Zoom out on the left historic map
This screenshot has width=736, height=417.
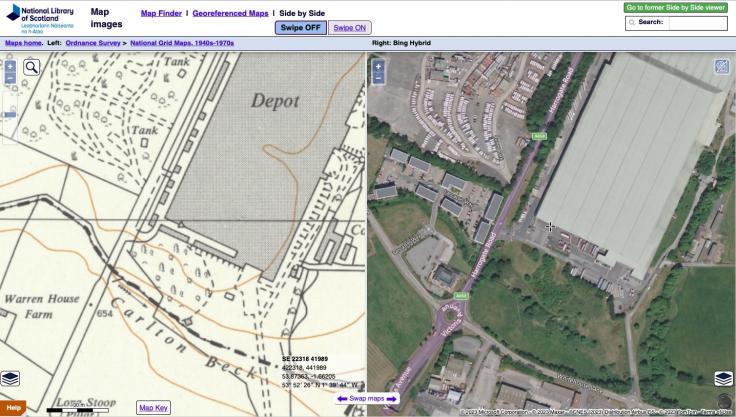[10, 77]
